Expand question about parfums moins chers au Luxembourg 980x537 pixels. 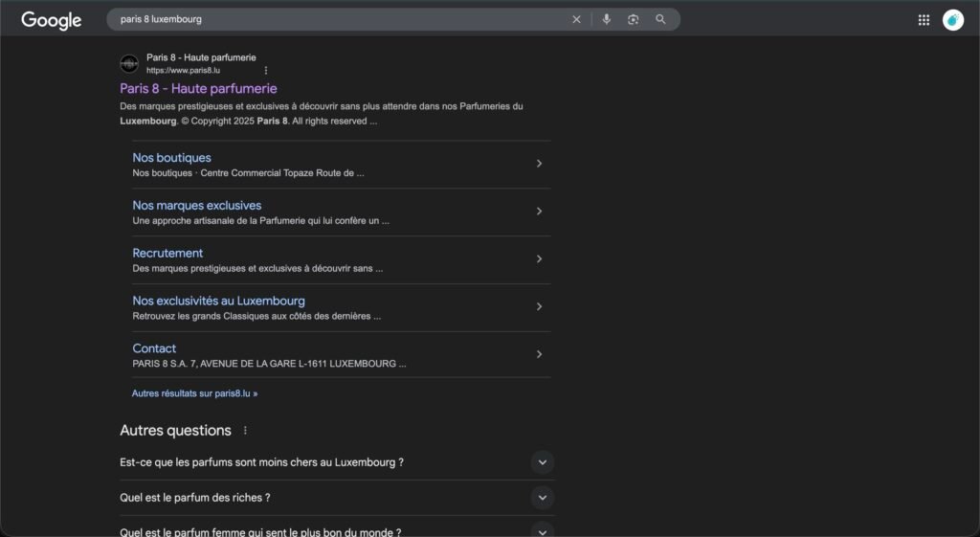(x=543, y=462)
